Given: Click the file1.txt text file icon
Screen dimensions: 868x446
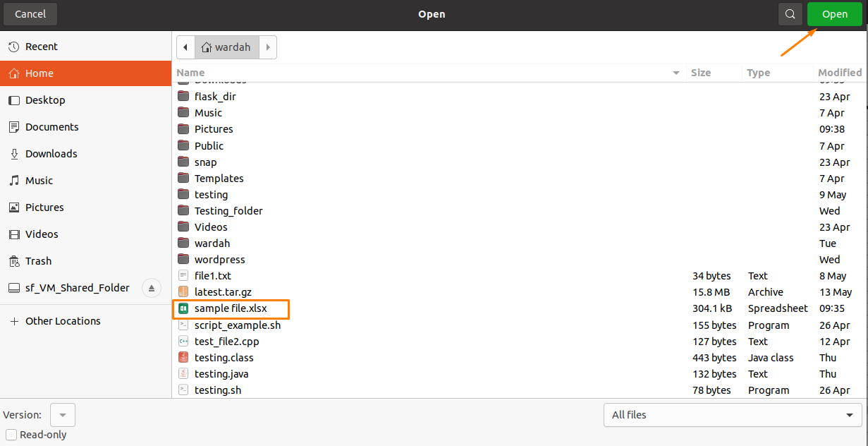Looking at the screenshot, I should [183, 276].
